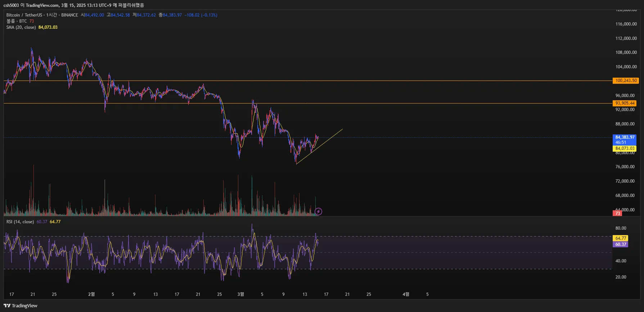This screenshot has width=644, height=312.
Task: Select the RSI (14, close) indicator legend
Action: point(20,222)
